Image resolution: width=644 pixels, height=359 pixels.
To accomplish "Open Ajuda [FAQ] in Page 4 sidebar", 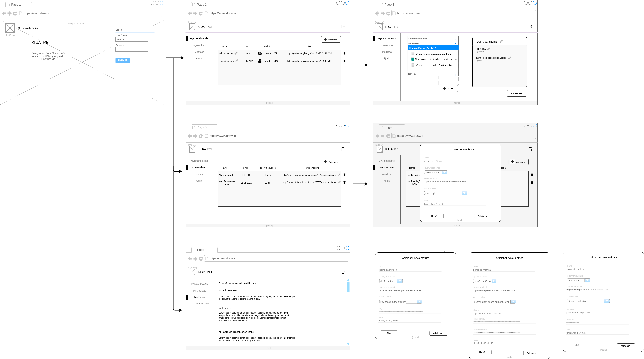I will tap(199, 303).
